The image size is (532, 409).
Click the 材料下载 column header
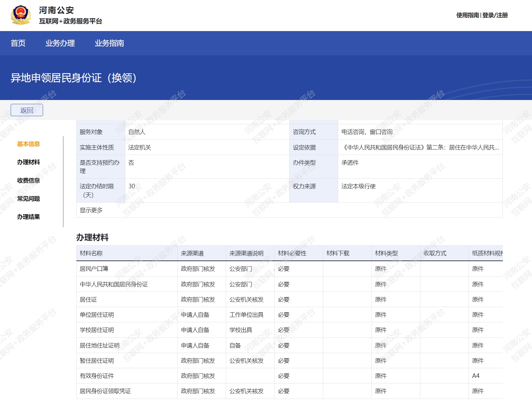click(x=338, y=253)
